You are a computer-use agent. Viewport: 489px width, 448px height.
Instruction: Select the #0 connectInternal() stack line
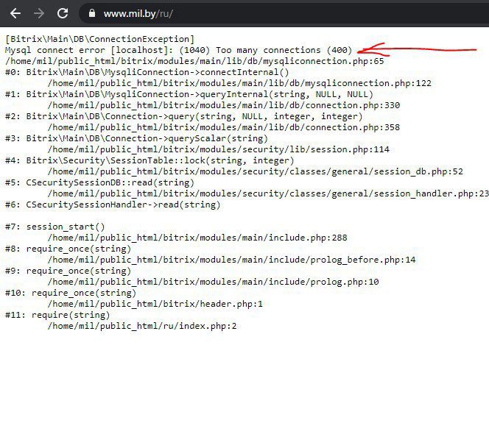click(147, 72)
